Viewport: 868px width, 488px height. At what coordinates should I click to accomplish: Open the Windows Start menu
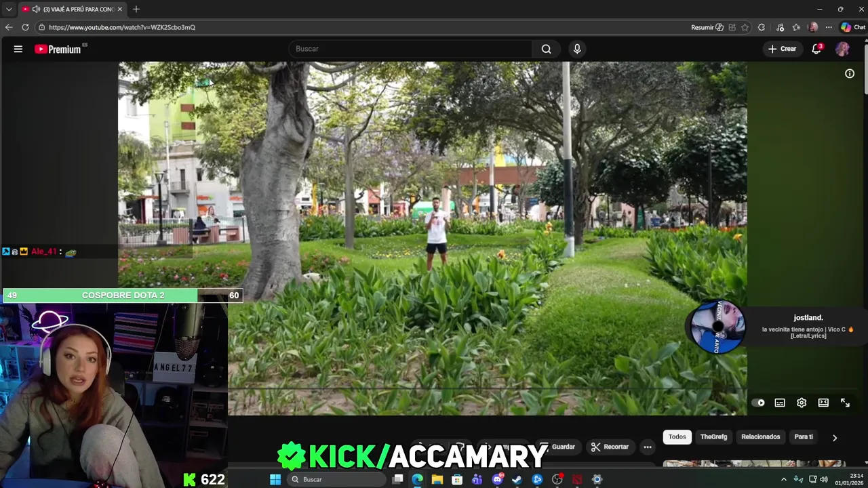tap(275, 479)
